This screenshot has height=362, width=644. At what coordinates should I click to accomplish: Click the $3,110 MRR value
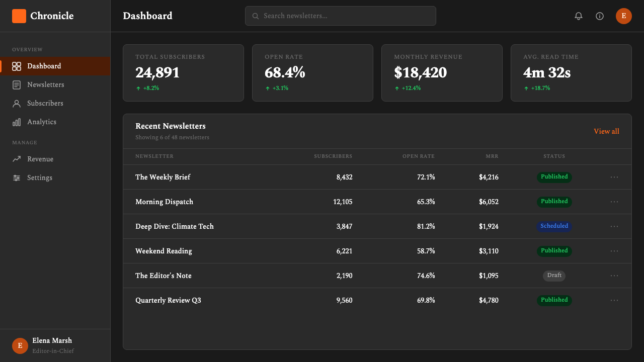point(489,251)
